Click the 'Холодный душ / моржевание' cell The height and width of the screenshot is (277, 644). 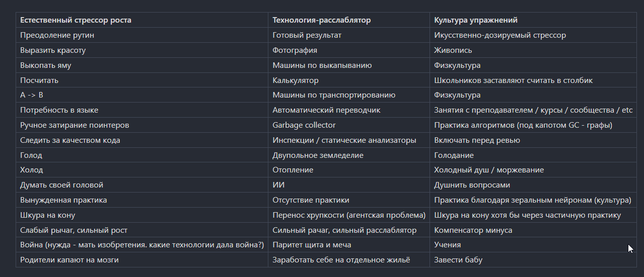point(489,170)
